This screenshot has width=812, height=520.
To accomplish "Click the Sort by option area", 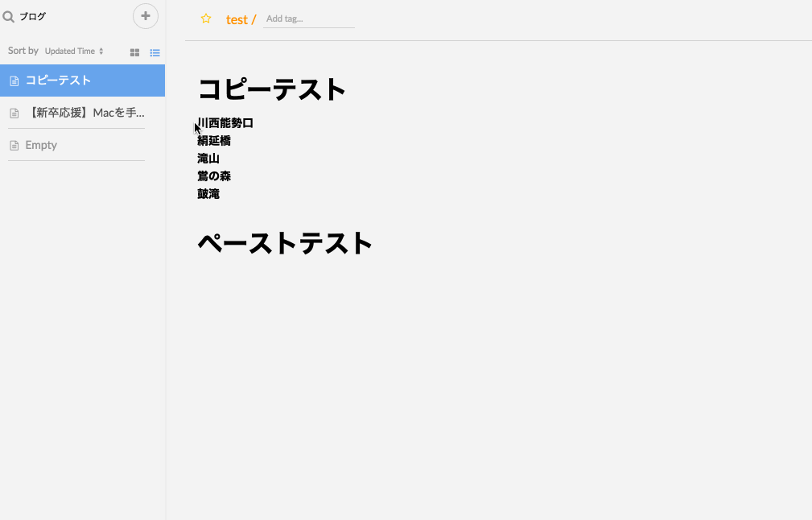I will point(23,50).
